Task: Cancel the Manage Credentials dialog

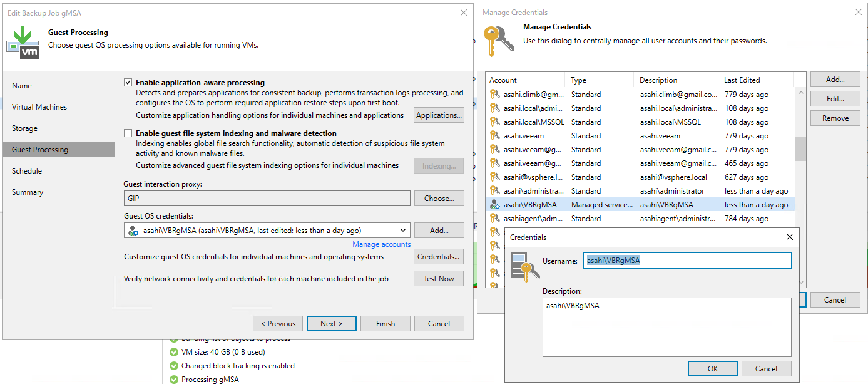Action: pyautogui.click(x=835, y=300)
